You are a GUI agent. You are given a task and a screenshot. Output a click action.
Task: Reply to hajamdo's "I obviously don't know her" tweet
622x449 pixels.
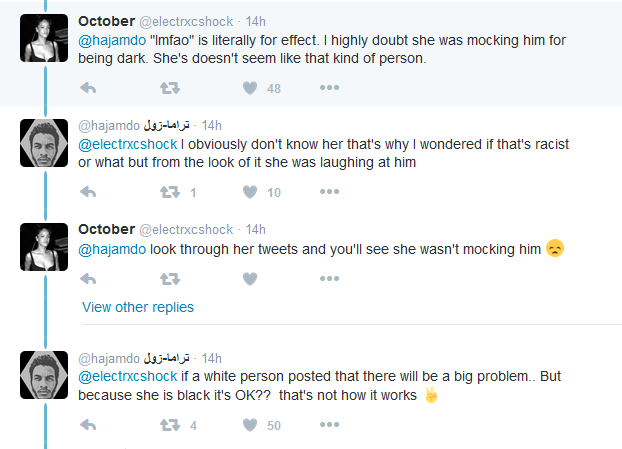pyautogui.click(x=88, y=192)
